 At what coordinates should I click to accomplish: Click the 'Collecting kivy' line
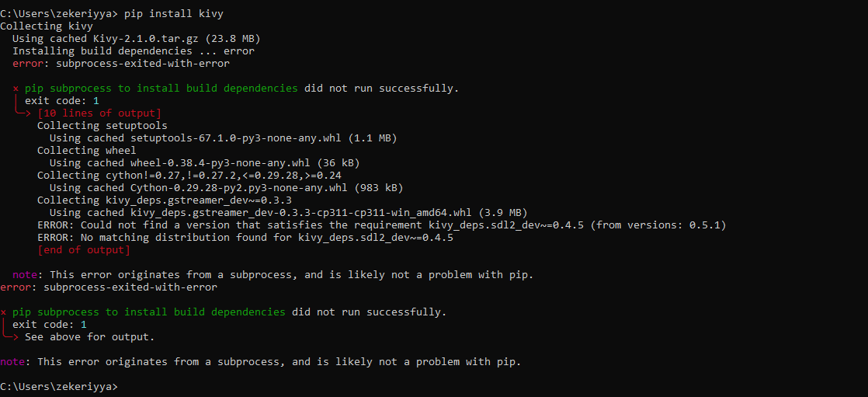(47, 26)
